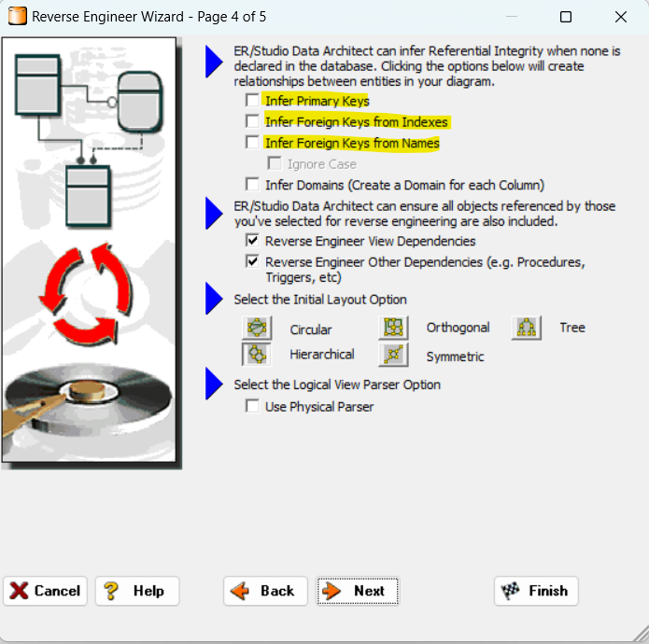Click Next to continue
Viewport: 649px width, 644px height.
click(358, 591)
